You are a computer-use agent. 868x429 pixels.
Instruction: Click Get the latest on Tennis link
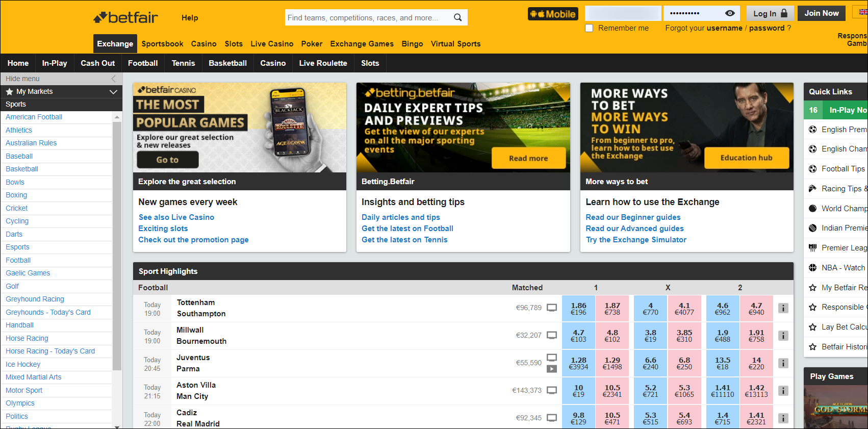pyautogui.click(x=404, y=240)
